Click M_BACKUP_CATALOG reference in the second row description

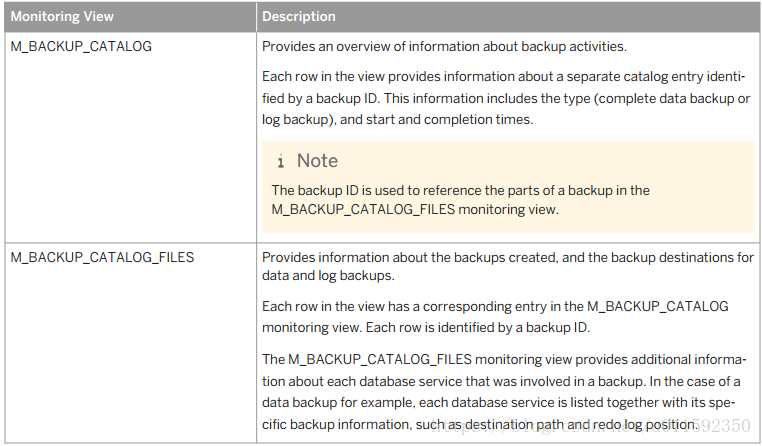(x=658, y=306)
